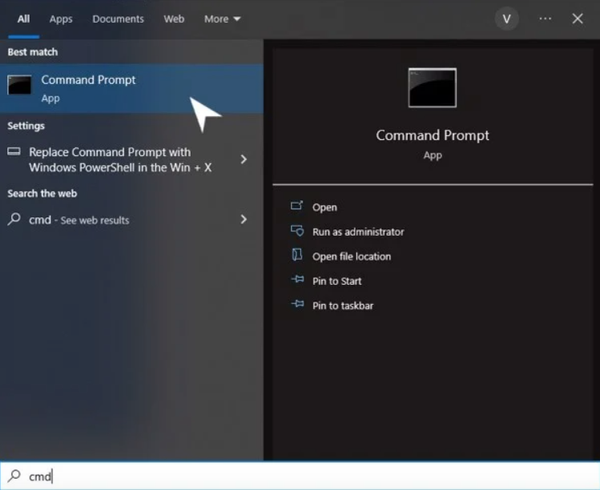Expand the Replace Command Prompt setting chevron

point(244,159)
